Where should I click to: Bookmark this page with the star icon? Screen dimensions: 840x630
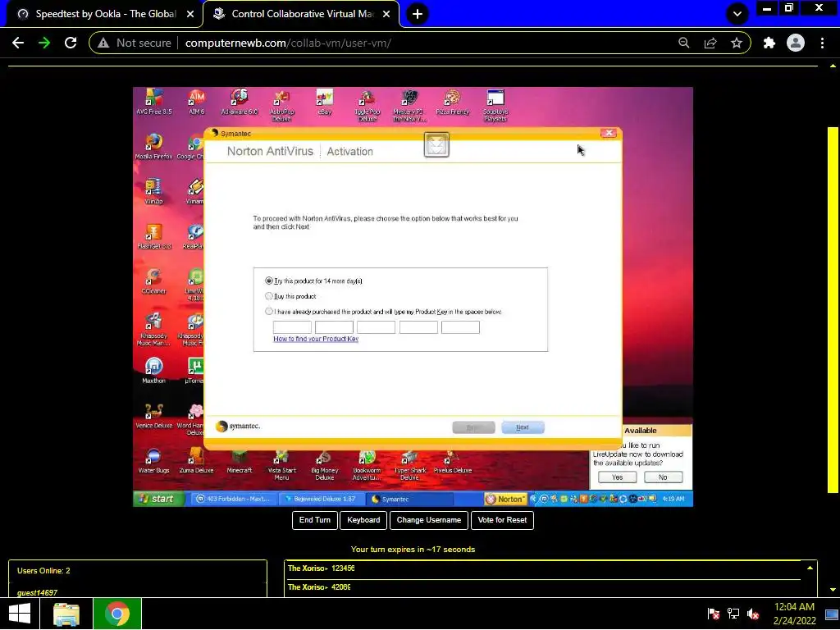pyautogui.click(x=737, y=43)
